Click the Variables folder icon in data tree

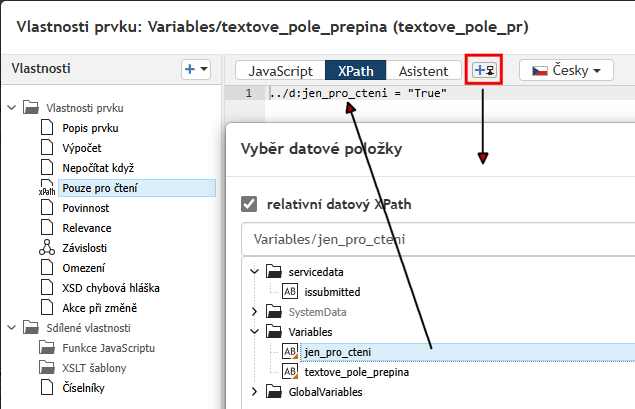pos(274,332)
